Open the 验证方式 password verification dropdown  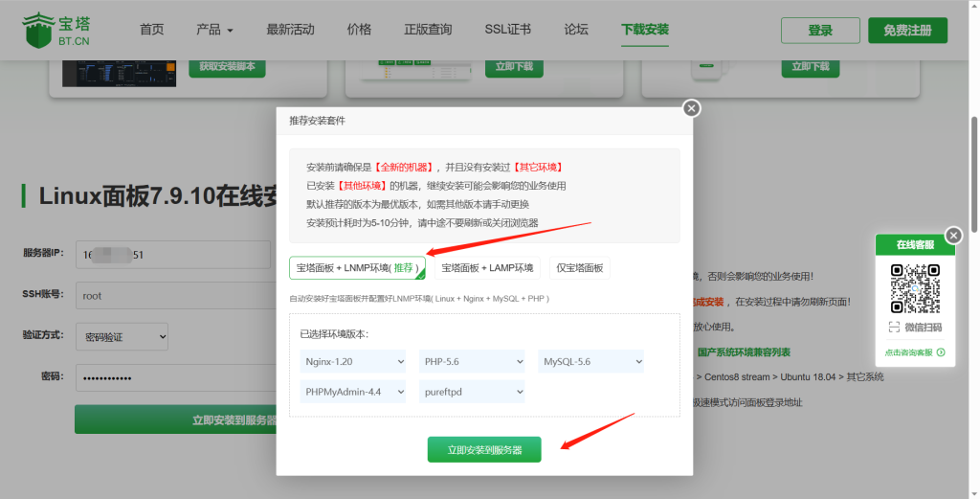[122, 336]
